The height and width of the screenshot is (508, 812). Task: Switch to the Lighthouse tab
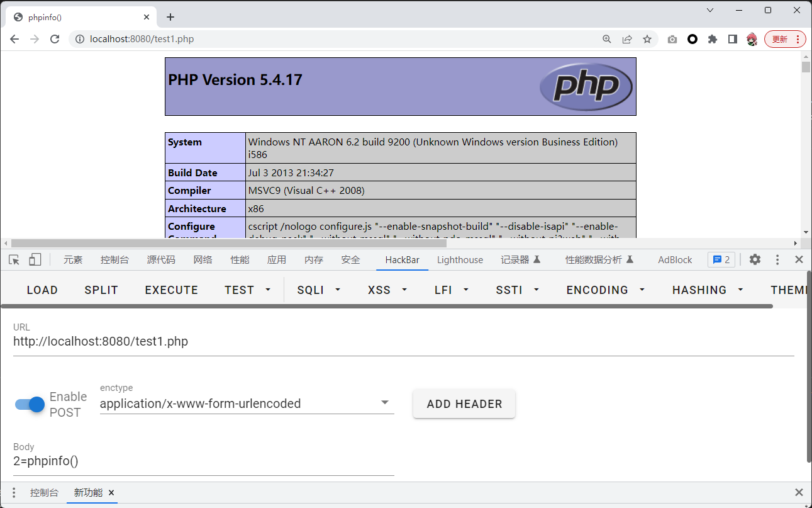tap(460, 260)
